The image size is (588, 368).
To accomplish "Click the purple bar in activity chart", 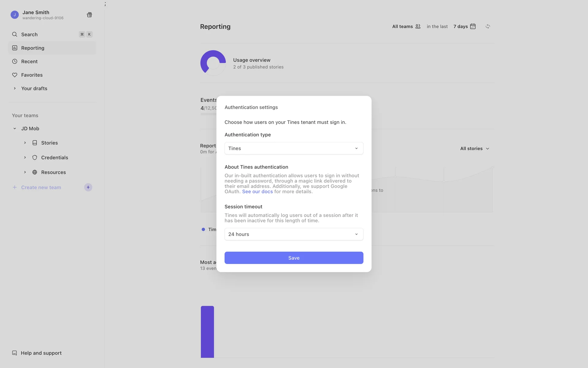I will (x=207, y=331).
